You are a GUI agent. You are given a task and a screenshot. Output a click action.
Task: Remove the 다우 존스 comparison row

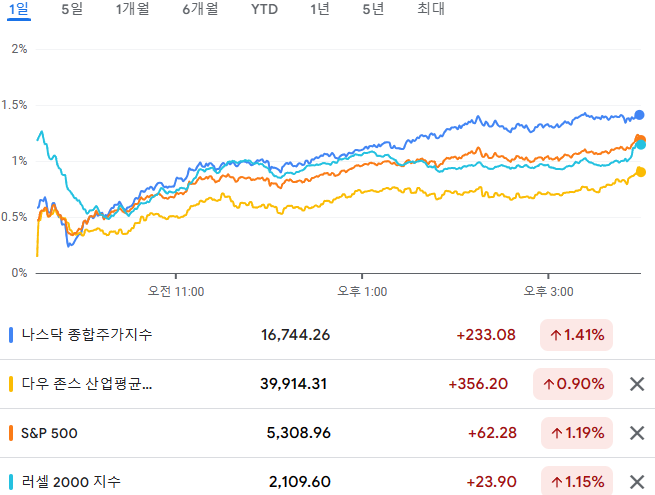(637, 384)
